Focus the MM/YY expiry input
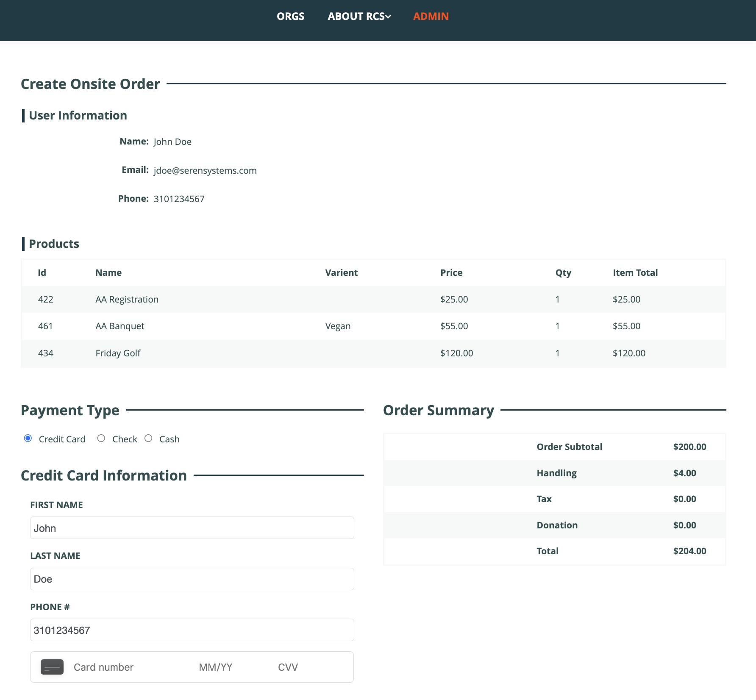The image size is (756, 700). pos(215,667)
